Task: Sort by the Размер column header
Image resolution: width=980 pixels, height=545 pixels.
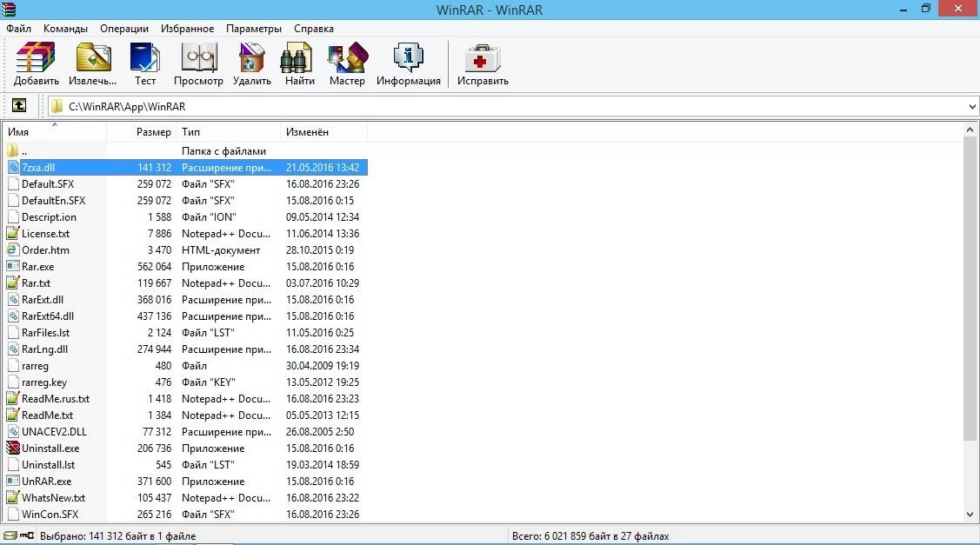Action: pyautogui.click(x=142, y=132)
